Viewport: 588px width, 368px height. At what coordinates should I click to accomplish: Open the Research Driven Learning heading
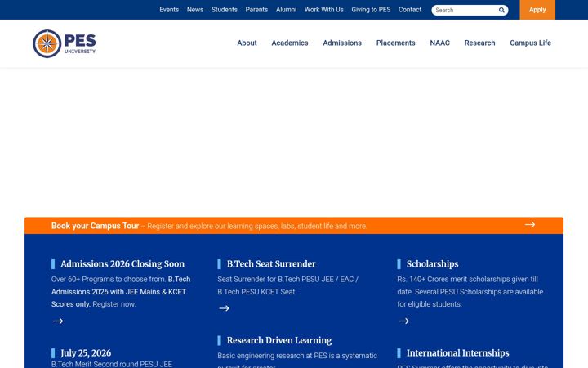click(279, 340)
